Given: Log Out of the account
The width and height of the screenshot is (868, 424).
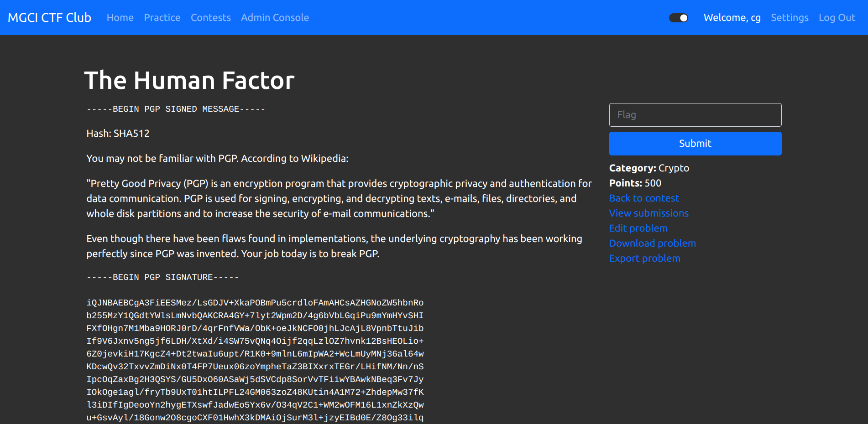Looking at the screenshot, I should [x=837, y=18].
